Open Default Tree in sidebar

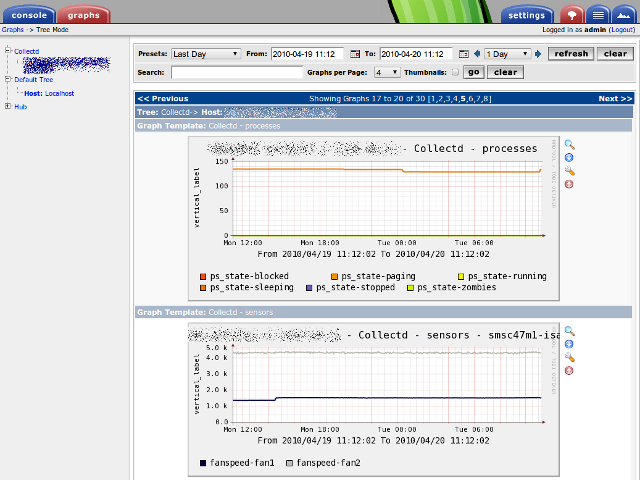[33, 80]
